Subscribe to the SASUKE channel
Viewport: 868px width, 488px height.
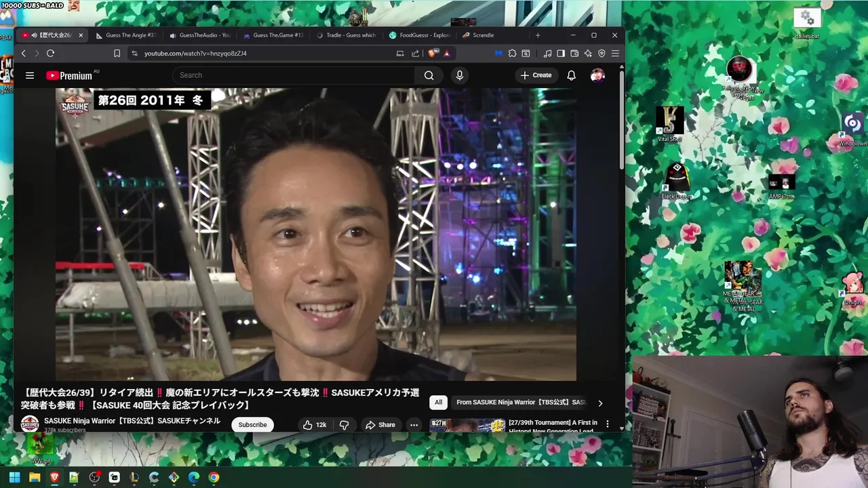(x=252, y=425)
